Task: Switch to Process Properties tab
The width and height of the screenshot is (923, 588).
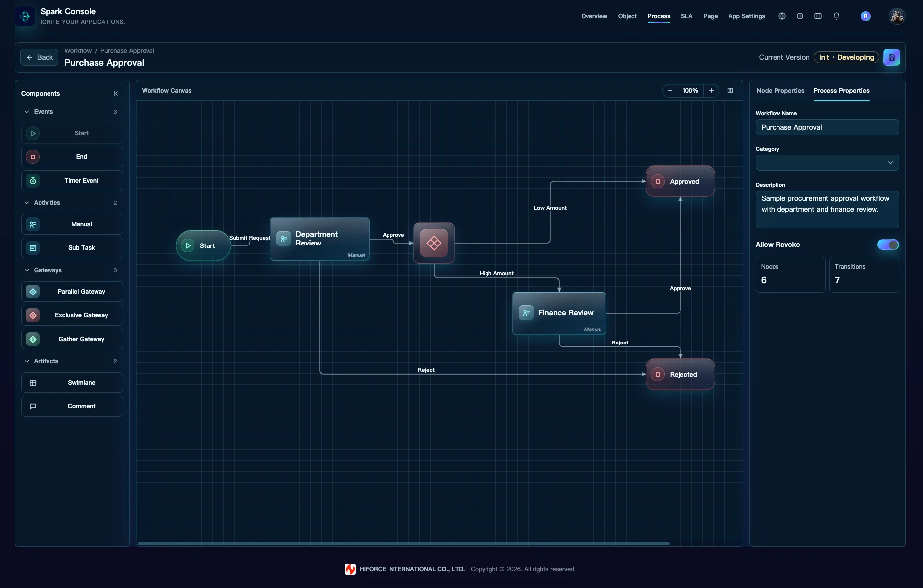Action: pos(841,91)
